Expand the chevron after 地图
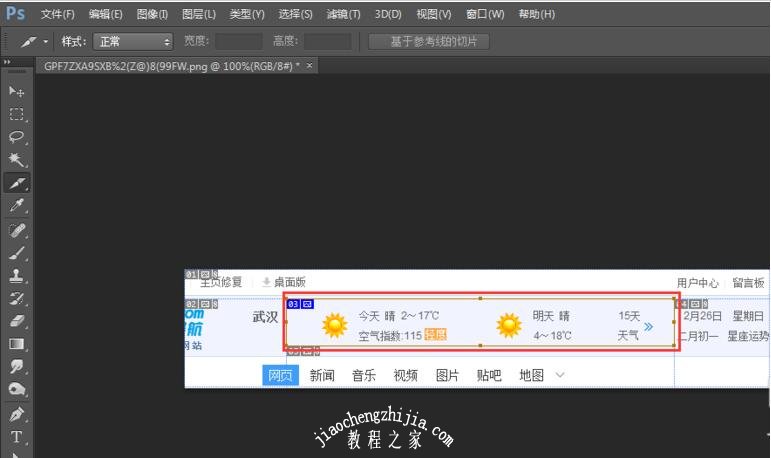Screen dimensions: 771x458 [x=560, y=375]
